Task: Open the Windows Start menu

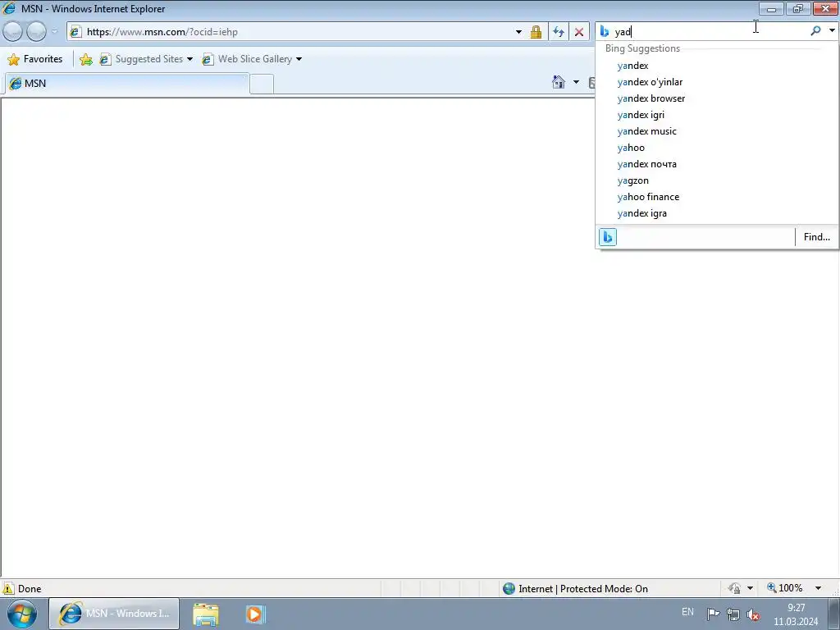Action: [22, 614]
